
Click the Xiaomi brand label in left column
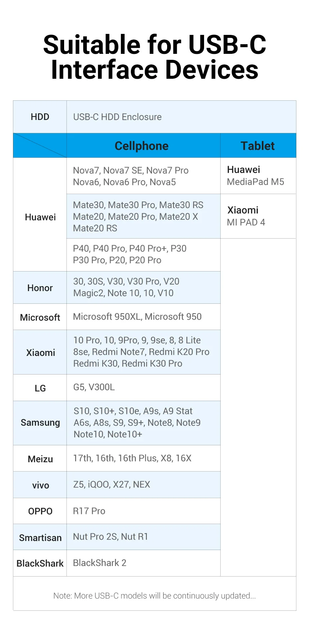[x=41, y=353]
